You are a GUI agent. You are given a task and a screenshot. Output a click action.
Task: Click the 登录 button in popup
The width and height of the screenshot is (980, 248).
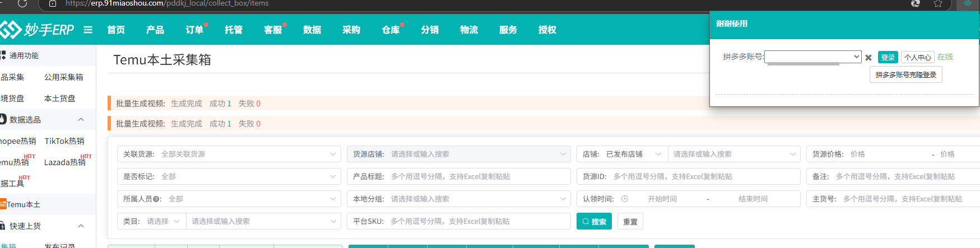coord(888,57)
